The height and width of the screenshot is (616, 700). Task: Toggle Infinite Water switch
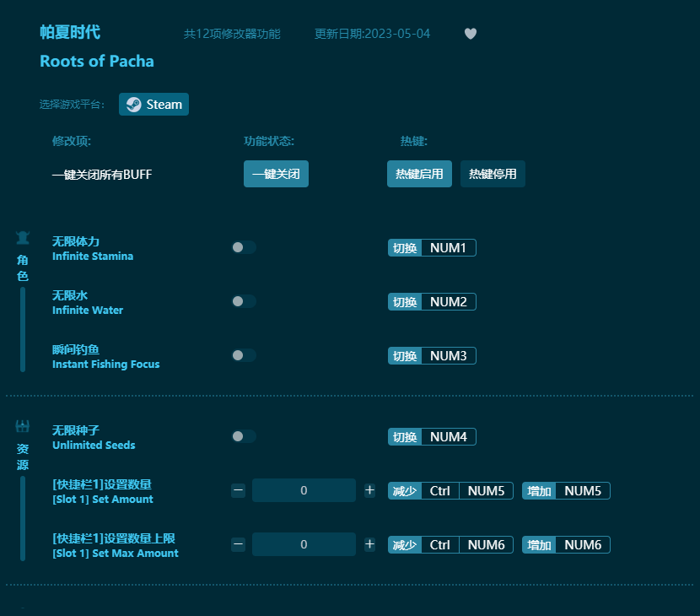click(244, 301)
